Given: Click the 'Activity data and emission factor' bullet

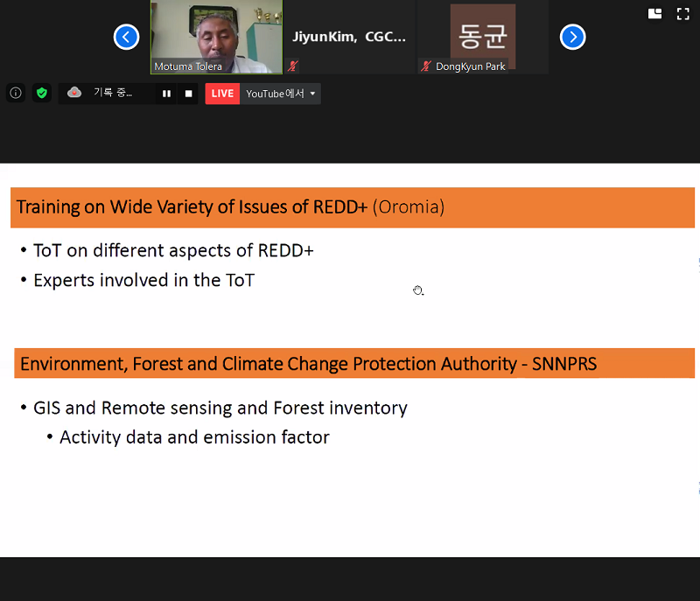Looking at the screenshot, I should click(194, 437).
